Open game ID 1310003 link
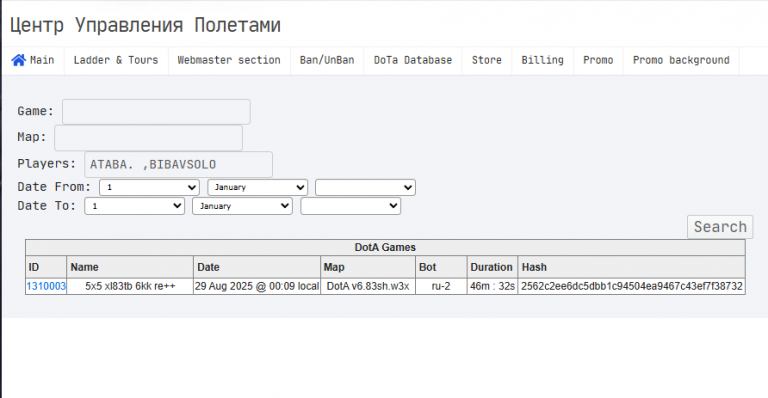 46,286
